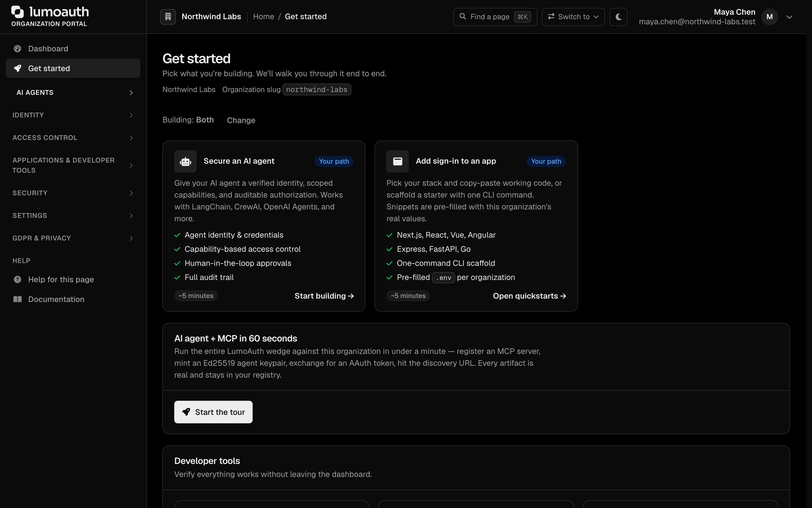Click Your path badge on sign-in card
The height and width of the screenshot is (508, 812).
coord(546,161)
